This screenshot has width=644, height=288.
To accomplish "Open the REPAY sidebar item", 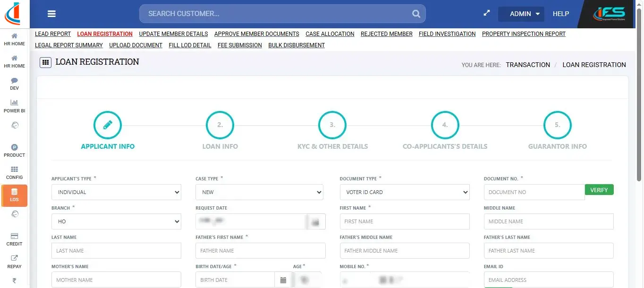I will pos(14,262).
